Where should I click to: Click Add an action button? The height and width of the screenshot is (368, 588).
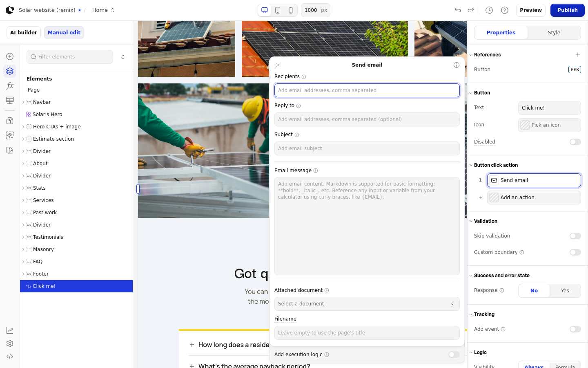point(534,197)
